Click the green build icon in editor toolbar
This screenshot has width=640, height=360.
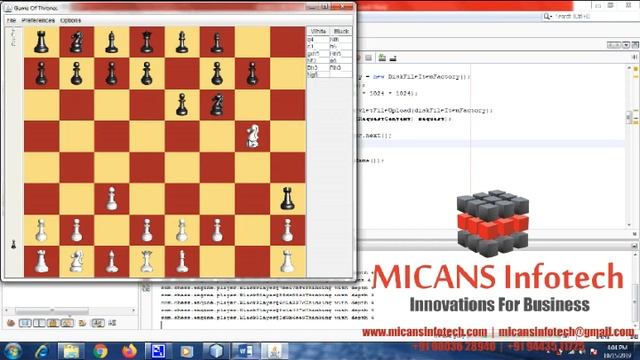tap(382, 58)
